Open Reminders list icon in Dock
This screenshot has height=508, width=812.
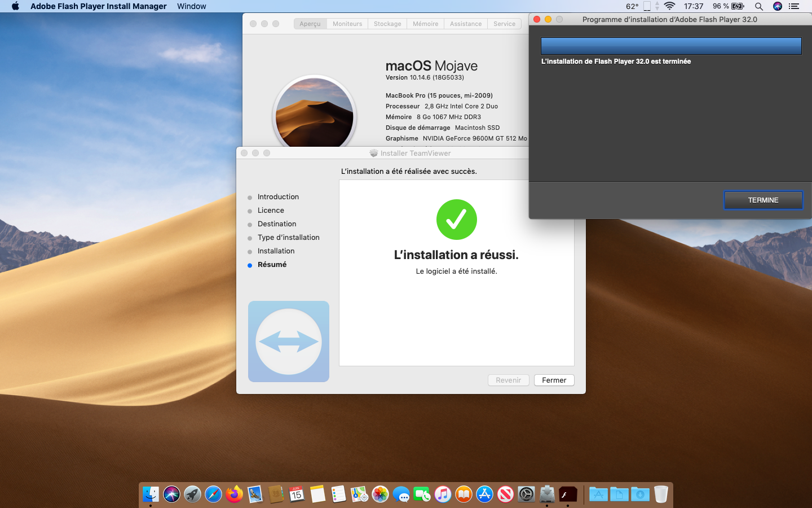338,494
